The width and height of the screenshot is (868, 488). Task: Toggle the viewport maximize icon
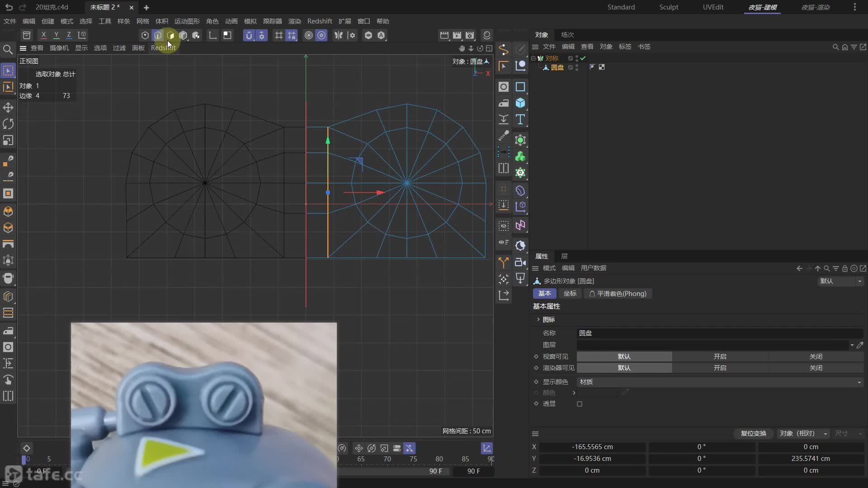coord(489,48)
